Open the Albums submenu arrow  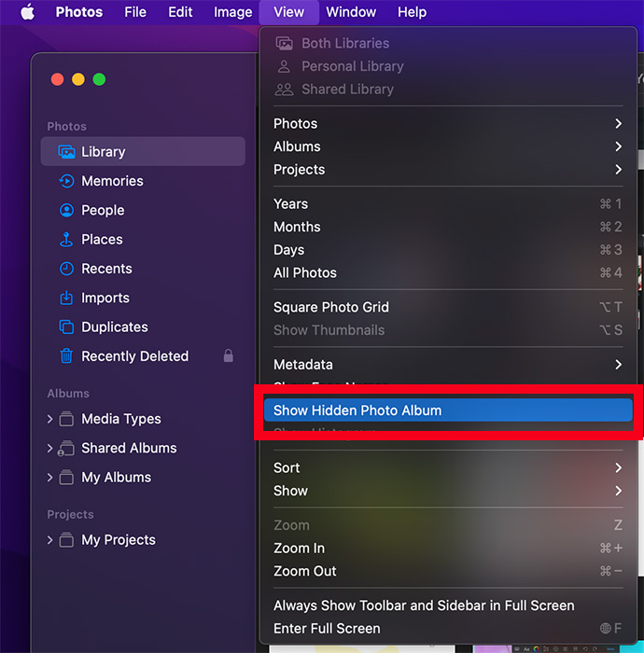click(x=618, y=146)
